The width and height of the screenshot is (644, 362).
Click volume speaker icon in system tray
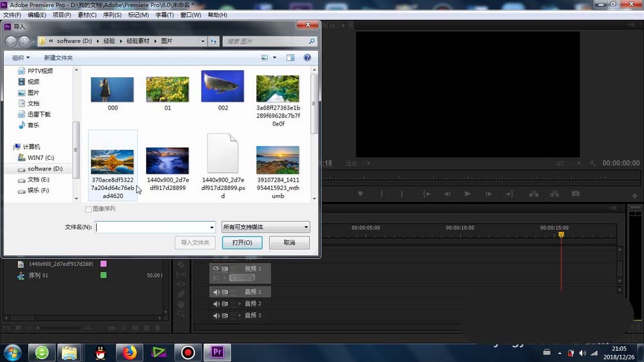pos(582,353)
